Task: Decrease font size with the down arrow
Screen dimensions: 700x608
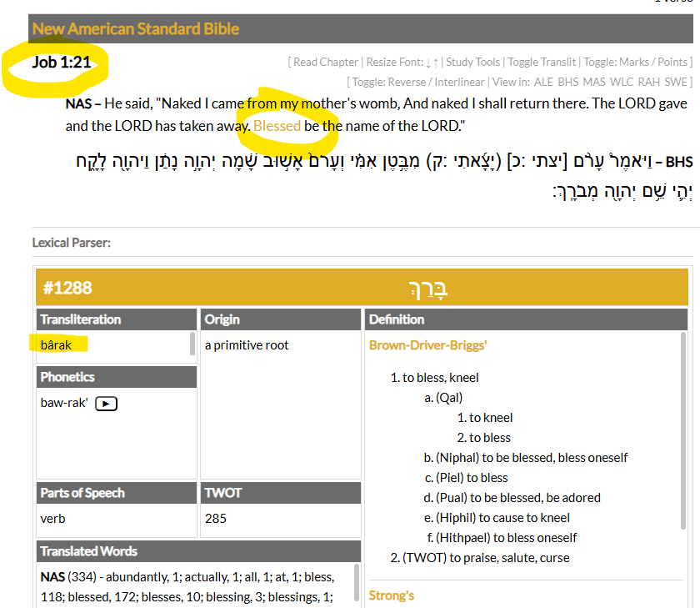Action: pyautogui.click(x=427, y=62)
